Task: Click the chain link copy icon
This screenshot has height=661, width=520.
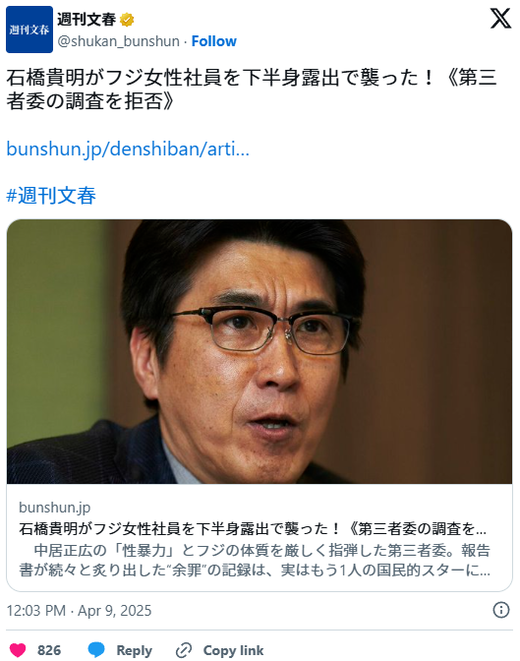Action: pos(184,650)
